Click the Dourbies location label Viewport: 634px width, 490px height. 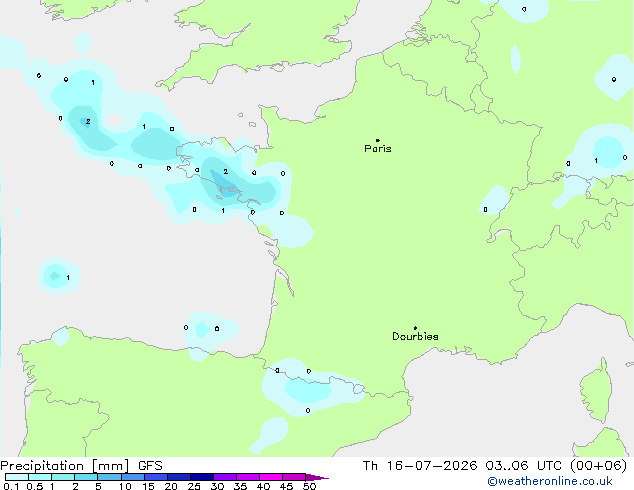[415, 336]
